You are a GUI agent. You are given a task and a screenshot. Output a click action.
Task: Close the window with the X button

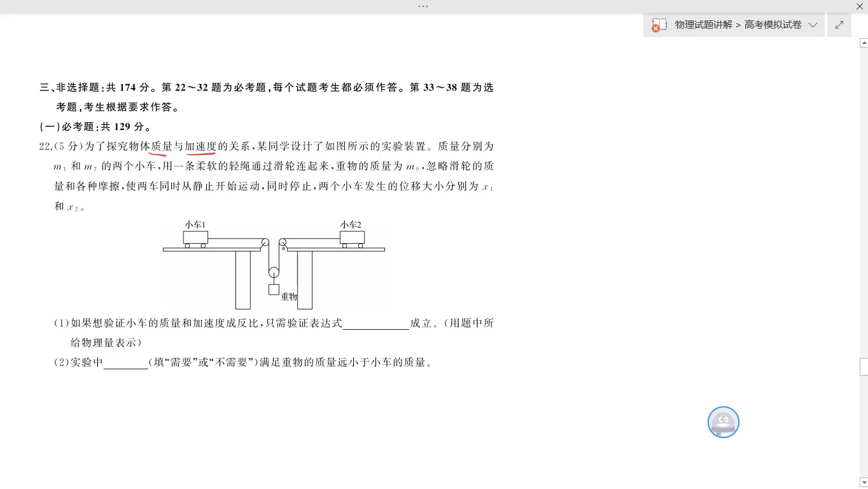[x=859, y=6]
